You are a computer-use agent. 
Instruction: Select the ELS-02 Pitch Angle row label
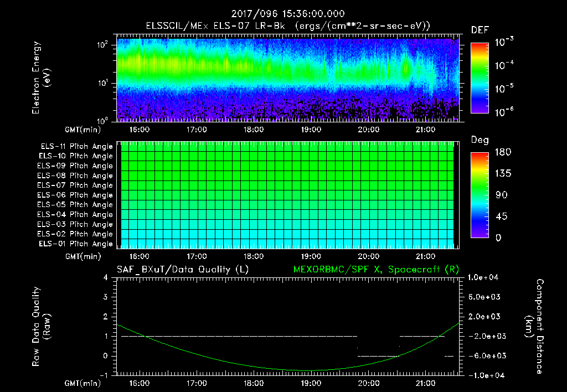coord(75,234)
